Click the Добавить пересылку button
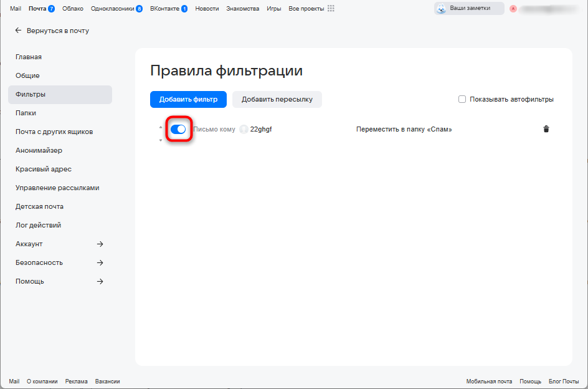The height and width of the screenshot is (389, 588). pyautogui.click(x=277, y=100)
